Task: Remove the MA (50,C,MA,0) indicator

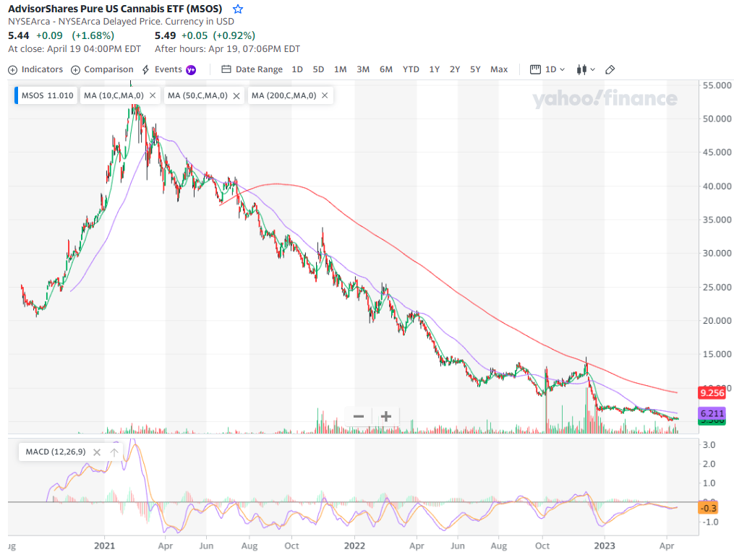Action: point(236,95)
